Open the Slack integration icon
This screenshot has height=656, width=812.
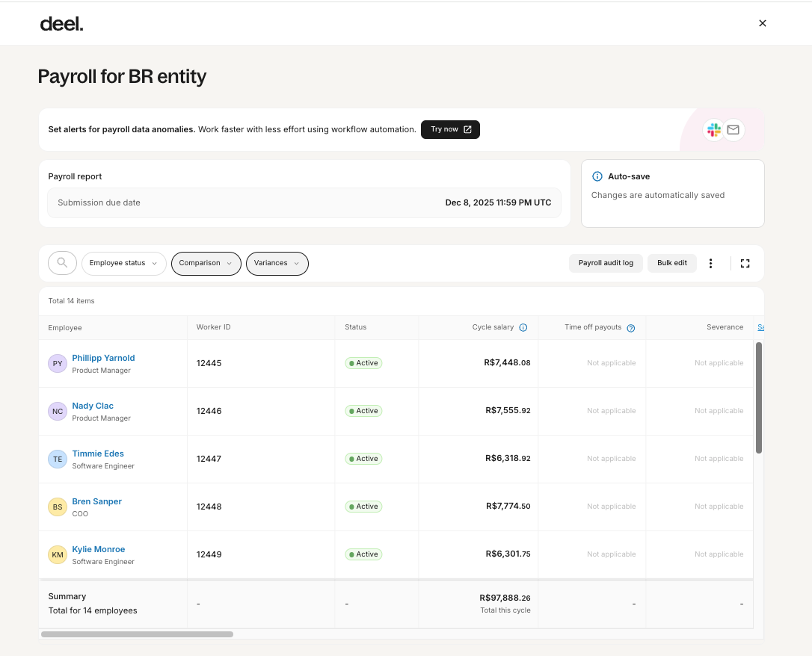point(713,130)
